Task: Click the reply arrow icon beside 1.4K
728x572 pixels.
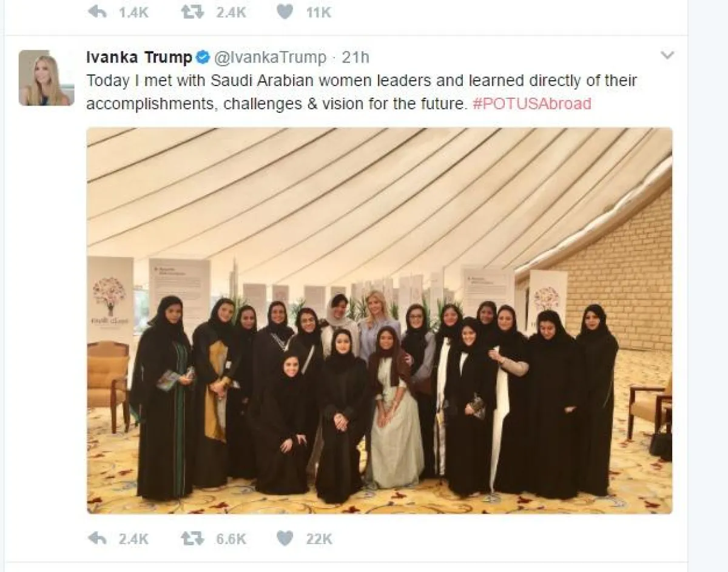Action: (97, 12)
